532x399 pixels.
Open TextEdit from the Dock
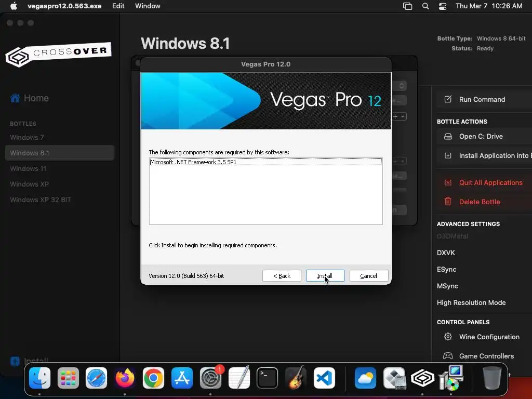point(239,377)
